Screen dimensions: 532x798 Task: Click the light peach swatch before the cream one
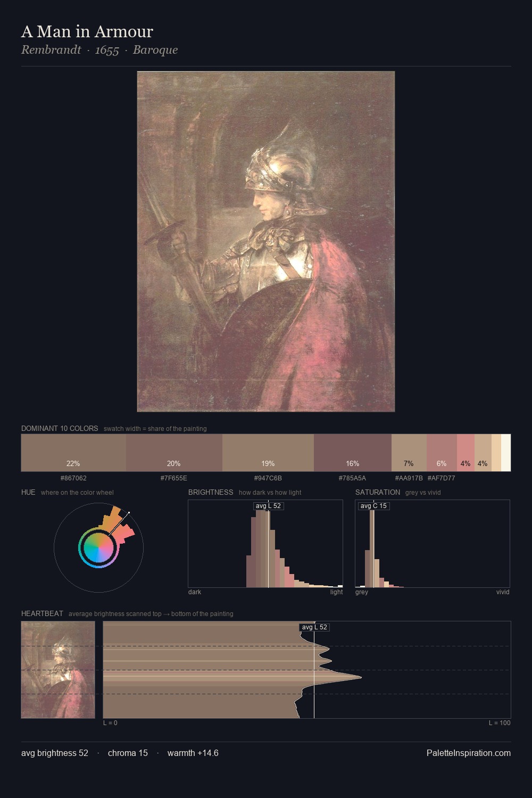coord(496,453)
